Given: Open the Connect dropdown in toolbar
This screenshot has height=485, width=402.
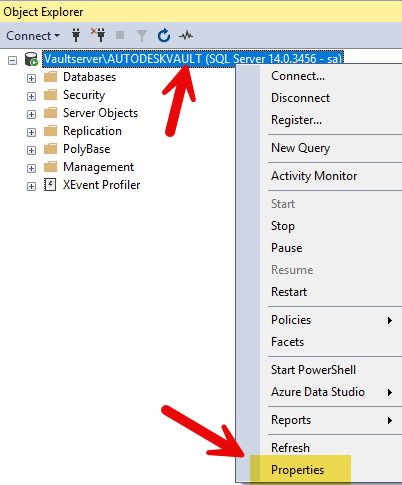Looking at the screenshot, I should point(33,36).
